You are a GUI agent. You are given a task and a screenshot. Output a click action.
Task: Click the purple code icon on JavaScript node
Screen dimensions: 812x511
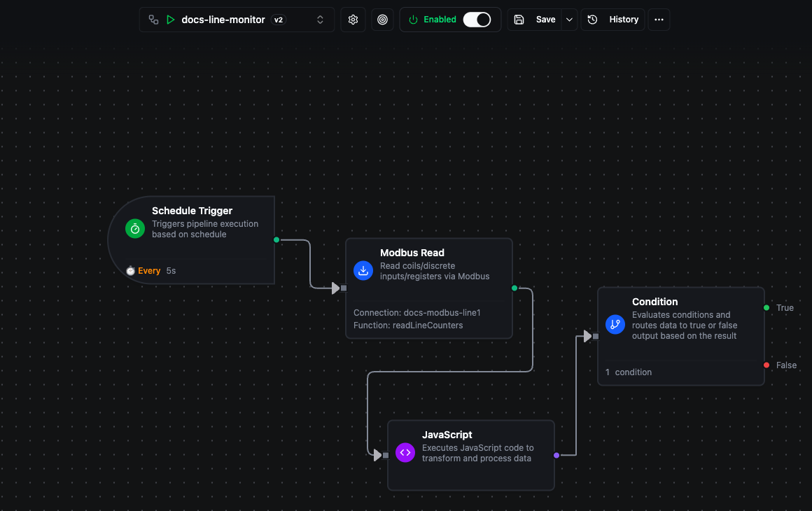(x=405, y=452)
